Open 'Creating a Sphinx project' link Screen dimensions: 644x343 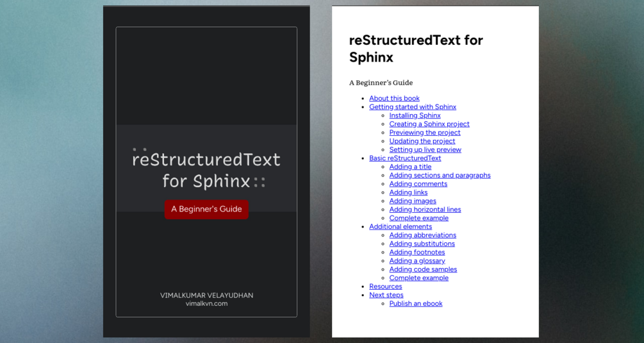[429, 124]
